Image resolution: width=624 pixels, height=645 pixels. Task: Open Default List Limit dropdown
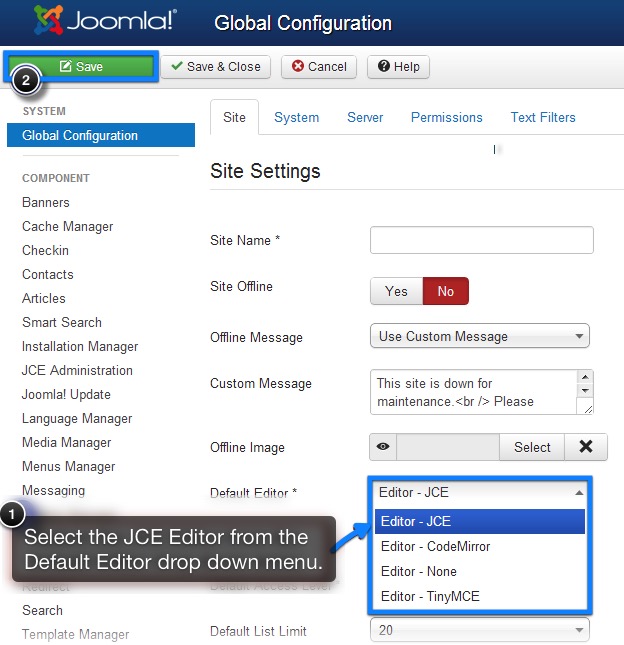[x=480, y=630]
